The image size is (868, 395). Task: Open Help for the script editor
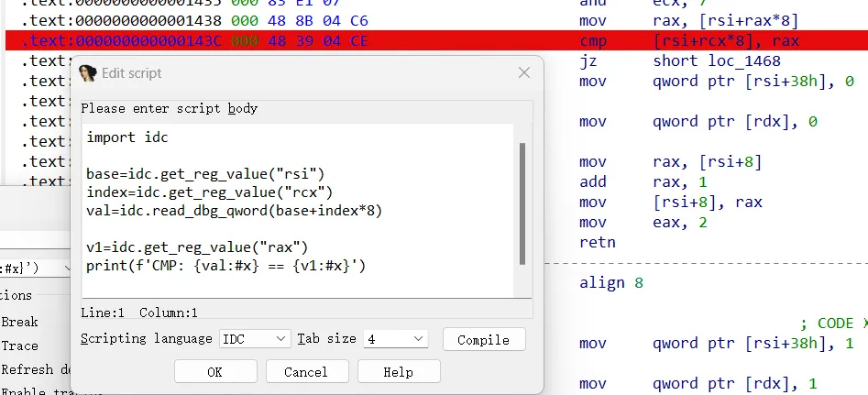tap(398, 372)
